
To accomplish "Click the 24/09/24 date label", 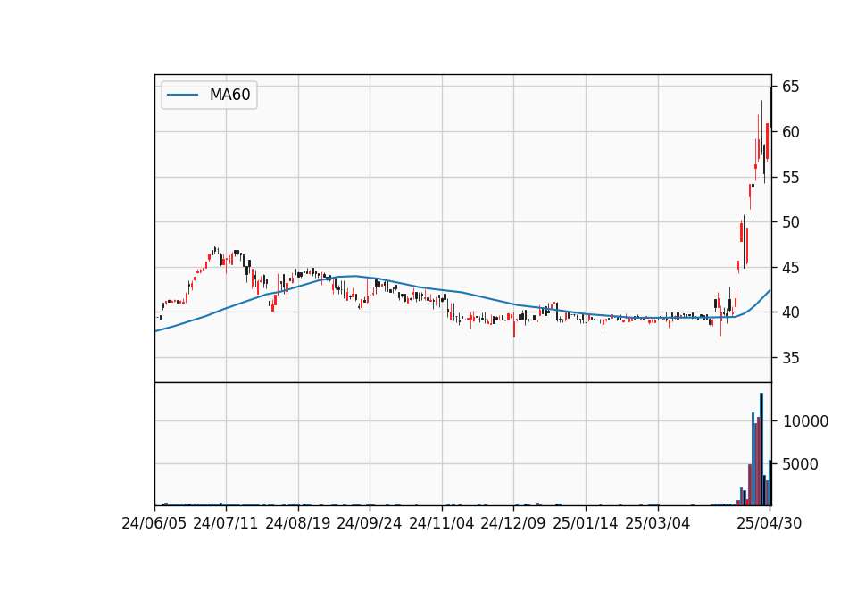I will pyautogui.click(x=369, y=523).
